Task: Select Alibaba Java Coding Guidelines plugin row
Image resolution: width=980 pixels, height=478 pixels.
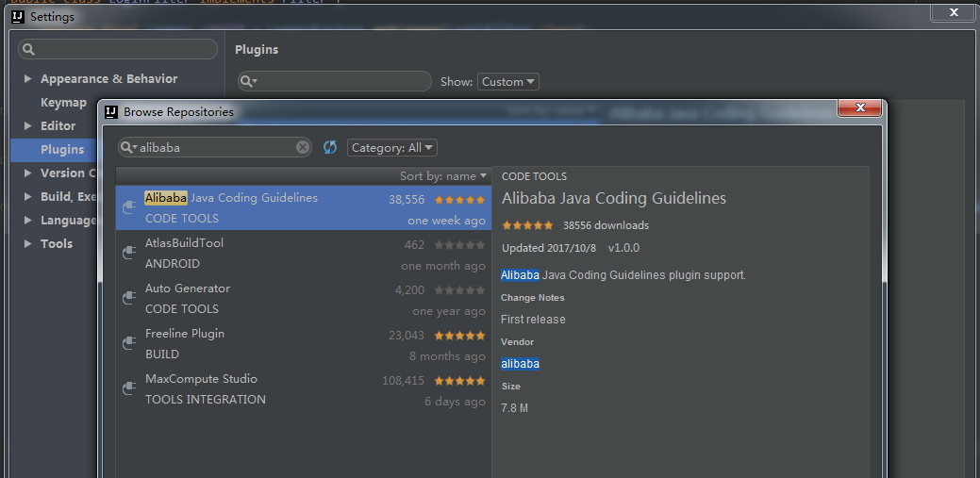Action: tap(304, 207)
